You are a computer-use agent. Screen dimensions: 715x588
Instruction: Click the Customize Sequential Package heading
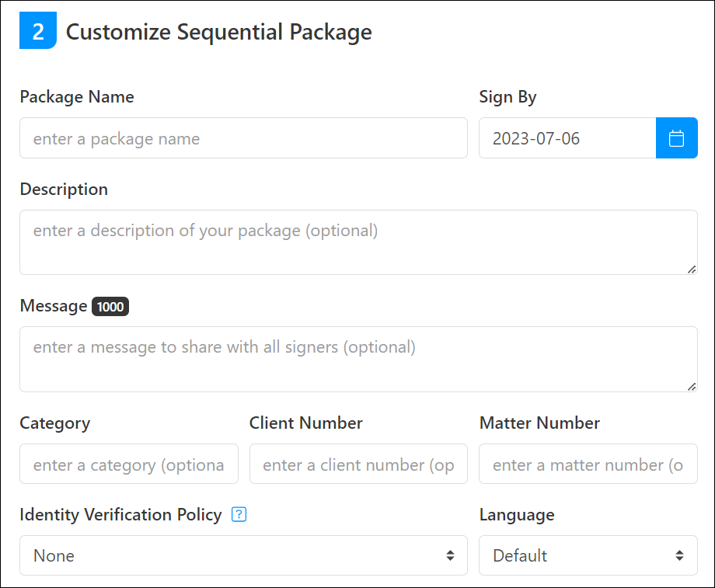point(219,32)
